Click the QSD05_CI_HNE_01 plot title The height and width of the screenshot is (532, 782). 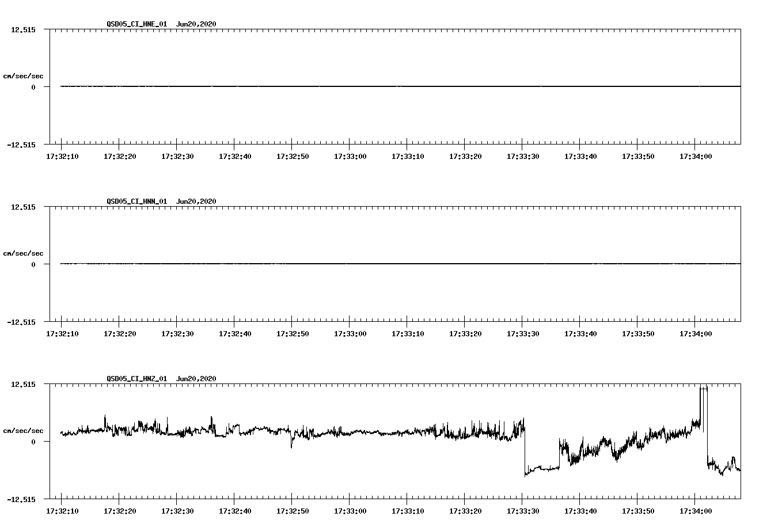(x=137, y=24)
